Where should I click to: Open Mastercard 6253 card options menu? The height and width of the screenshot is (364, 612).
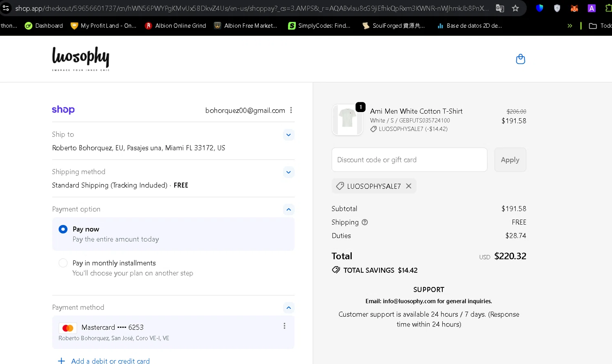click(x=284, y=326)
